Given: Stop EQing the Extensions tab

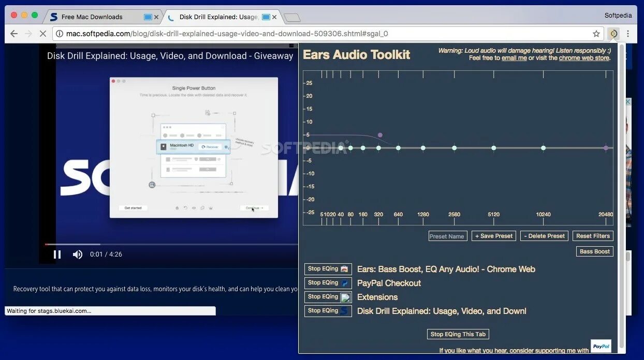Looking at the screenshot, I should (328, 297).
